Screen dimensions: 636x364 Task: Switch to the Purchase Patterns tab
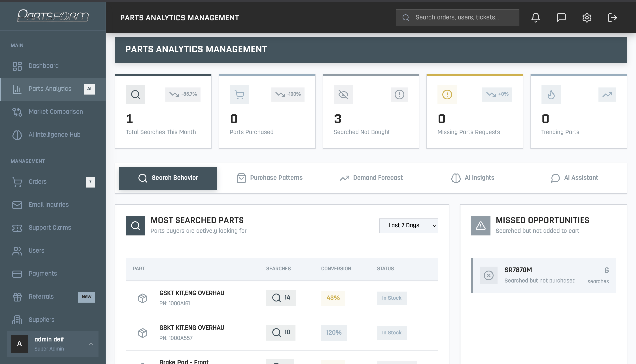click(269, 178)
